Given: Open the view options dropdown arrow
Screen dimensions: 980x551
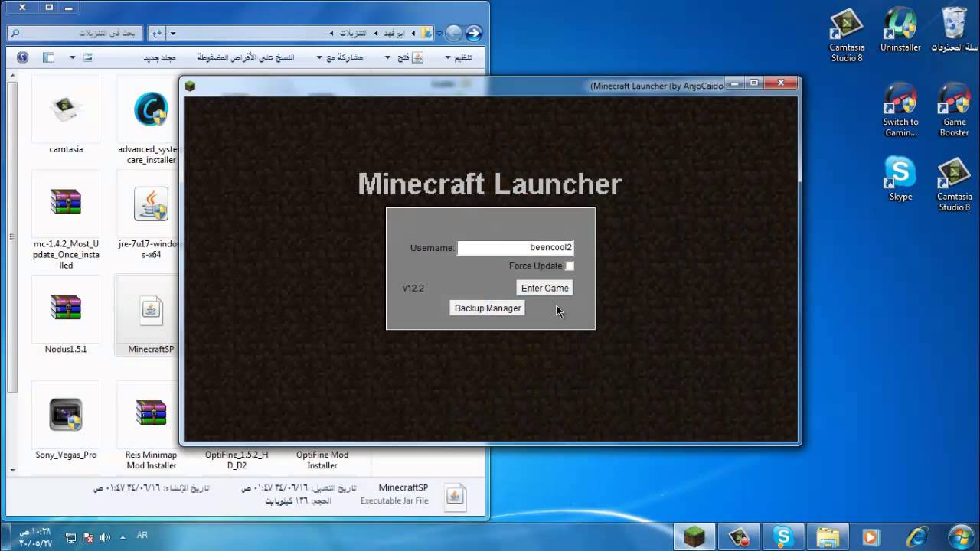Looking at the screenshot, I should 73,57.
